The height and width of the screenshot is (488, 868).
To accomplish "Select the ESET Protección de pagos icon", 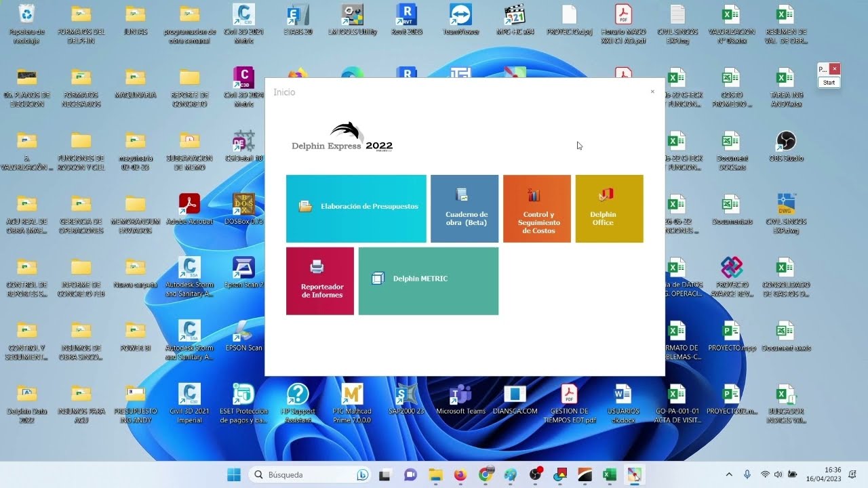I will (x=244, y=403).
